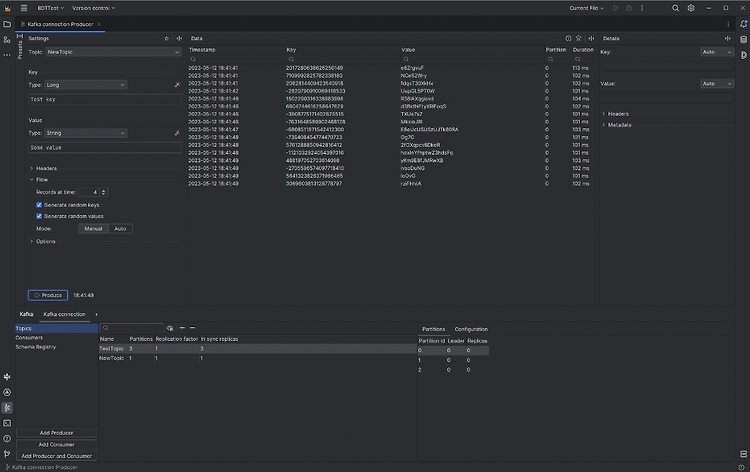Image resolution: width=750 pixels, height=472 pixels.
Task: Click the Value type settings wand icon
Action: coord(177,133)
